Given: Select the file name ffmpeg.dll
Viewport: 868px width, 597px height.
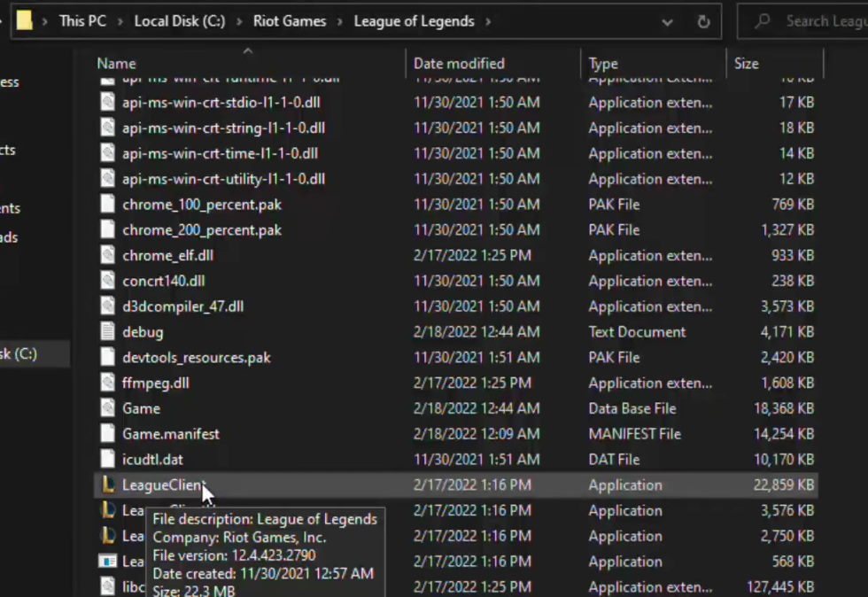Looking at the screenshot, I should [156, 384].
